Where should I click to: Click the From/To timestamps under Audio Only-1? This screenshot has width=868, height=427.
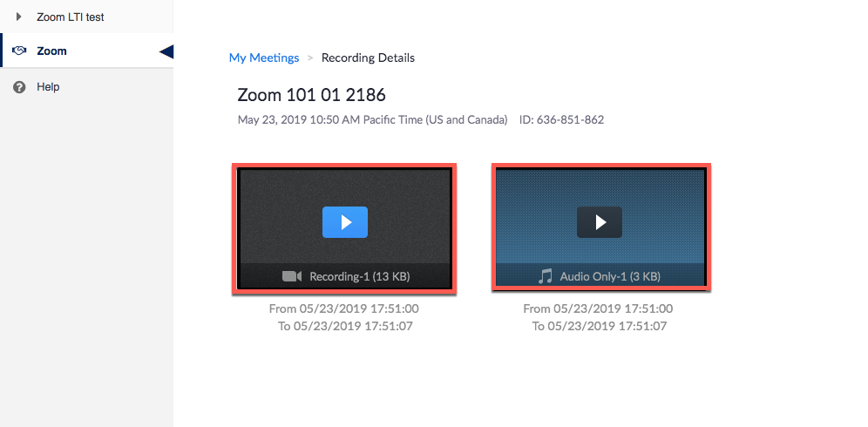[x=599, y=317]
